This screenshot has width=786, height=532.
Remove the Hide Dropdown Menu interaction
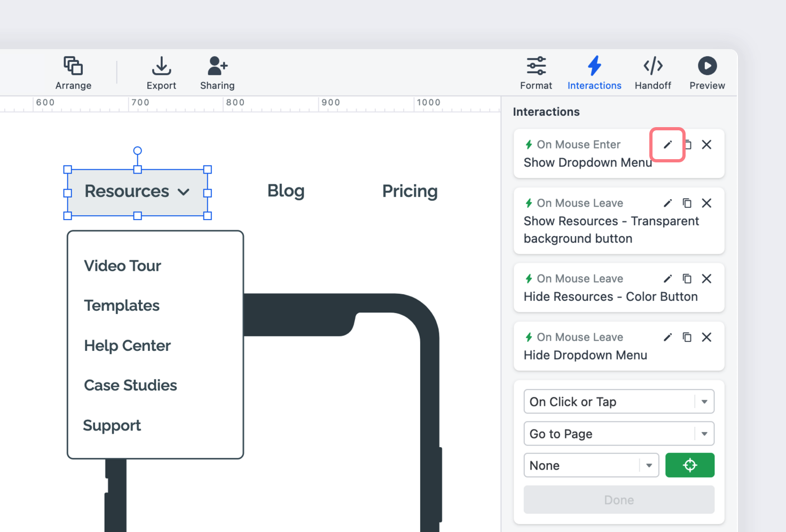[706, 337]
